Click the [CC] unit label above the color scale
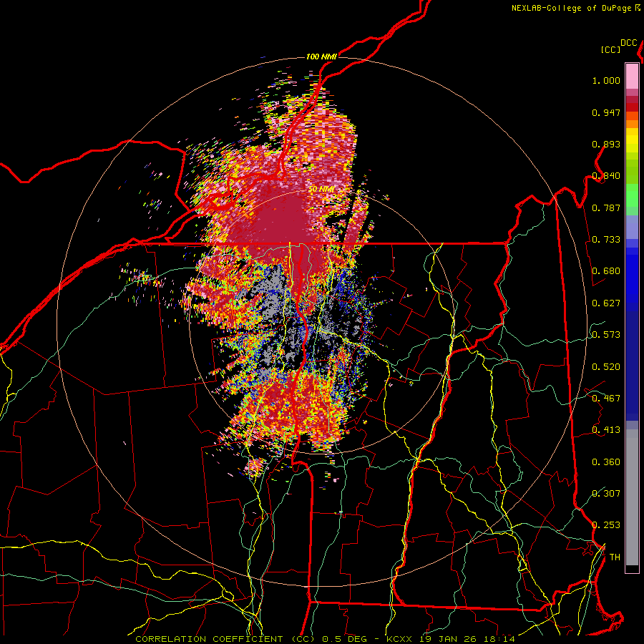644x644 pixels. [611, 49]
